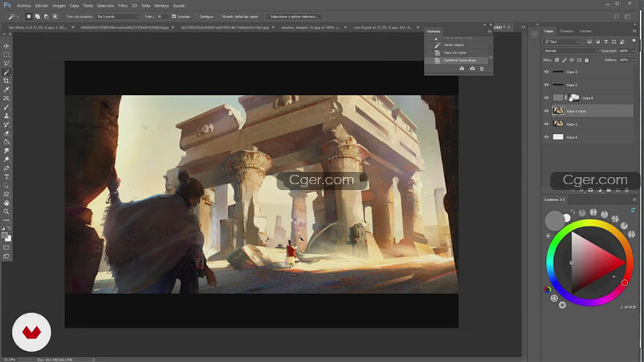Delete current state in History panel
This screenshot has width=644, height=362.
point(482,69)
